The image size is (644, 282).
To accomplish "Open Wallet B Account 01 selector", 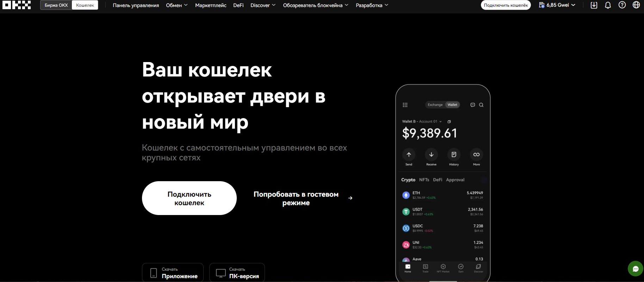I will click(x=422, y=122).
